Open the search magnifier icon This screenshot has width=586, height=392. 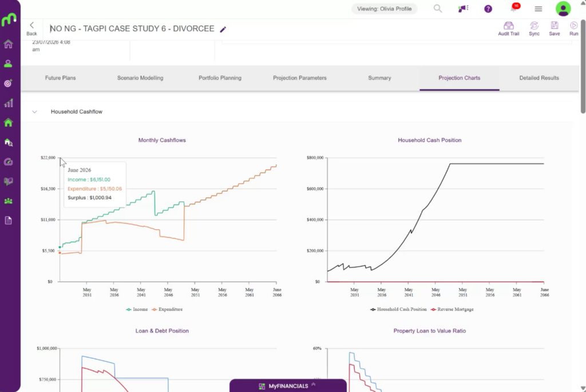[438, 9]
